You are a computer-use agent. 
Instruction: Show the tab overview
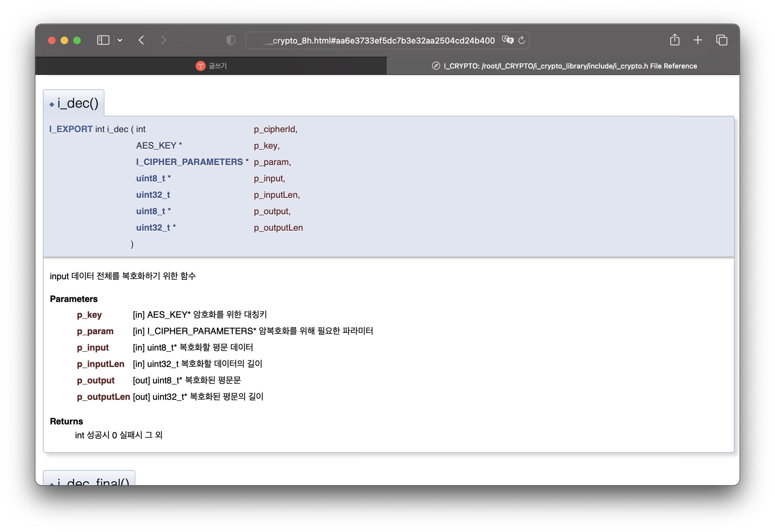click(722, 40)
